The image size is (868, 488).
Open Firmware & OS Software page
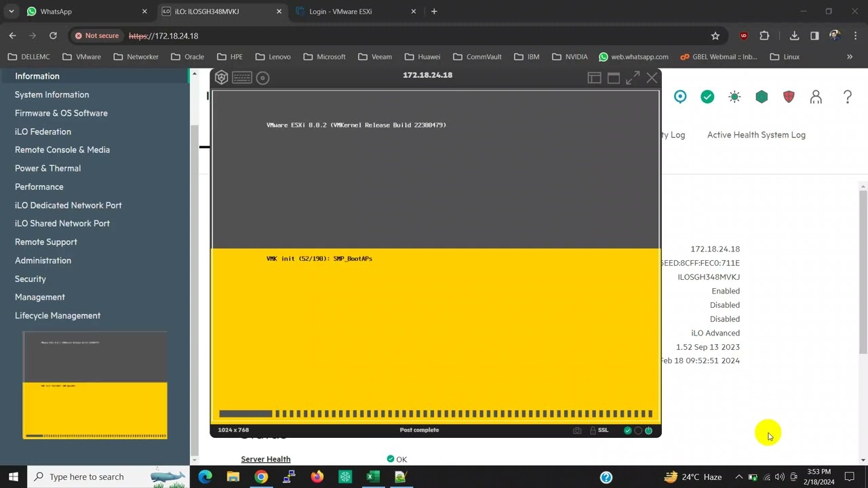point(61,113)
